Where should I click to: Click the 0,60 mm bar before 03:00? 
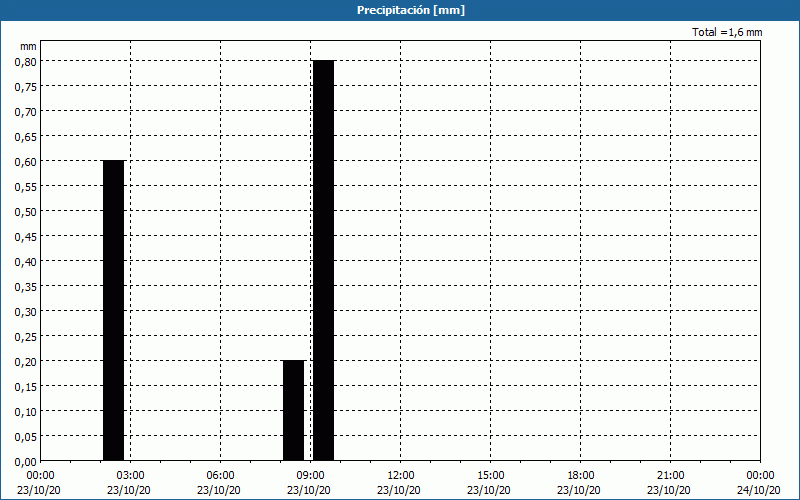coord(113,311)
